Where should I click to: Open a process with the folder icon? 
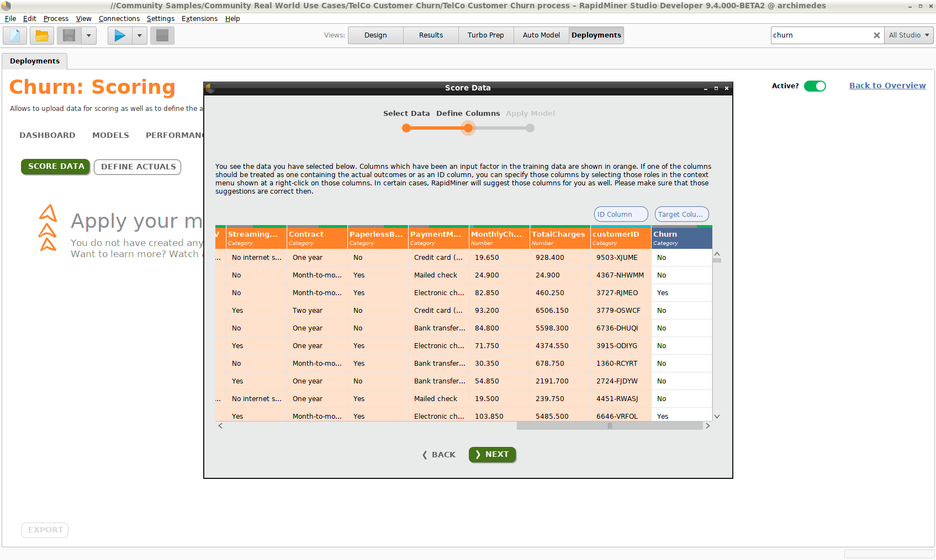click(x=42, y=36)
